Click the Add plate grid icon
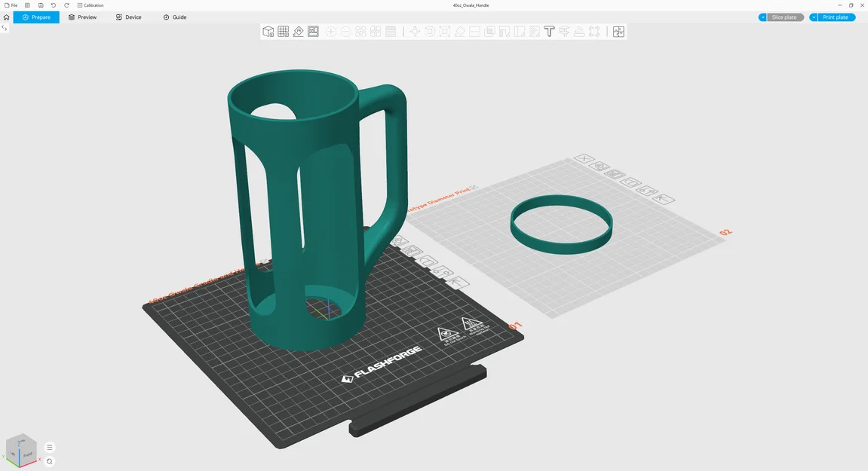This screenshot has width=868, height=471. [283, 32]
